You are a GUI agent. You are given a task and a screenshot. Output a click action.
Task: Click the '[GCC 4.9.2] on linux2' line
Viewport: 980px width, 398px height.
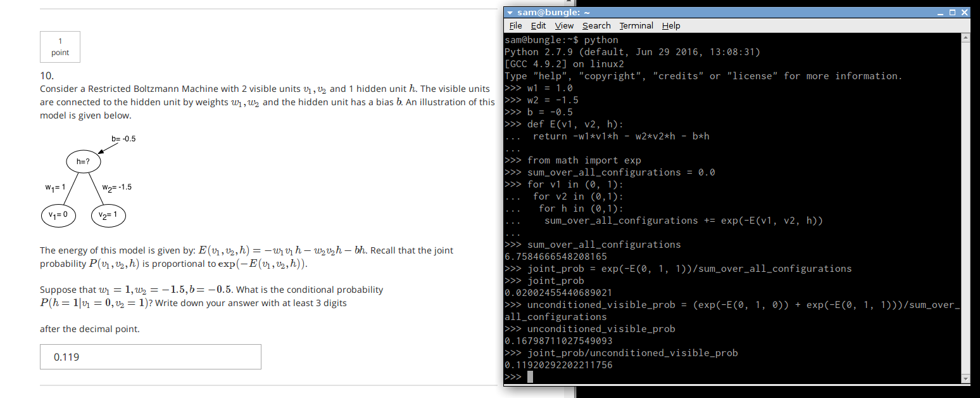point(564,64)
